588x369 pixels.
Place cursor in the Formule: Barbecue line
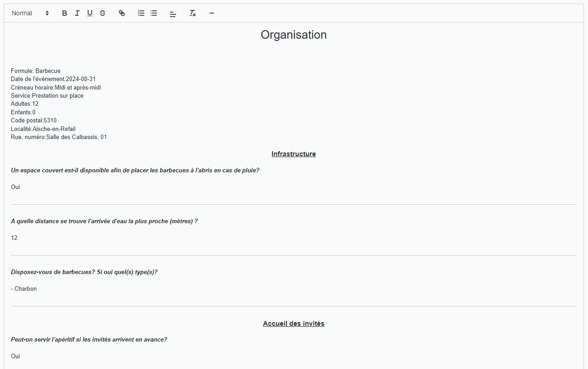coord(36,71)
